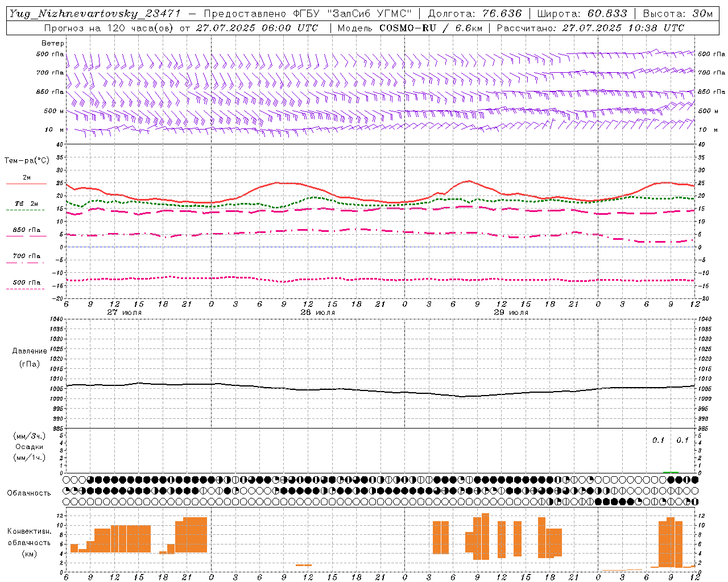Click the Конвективн. облачность label
The width and height of the screenshot is (728, 582).
(x=29, y=537)
